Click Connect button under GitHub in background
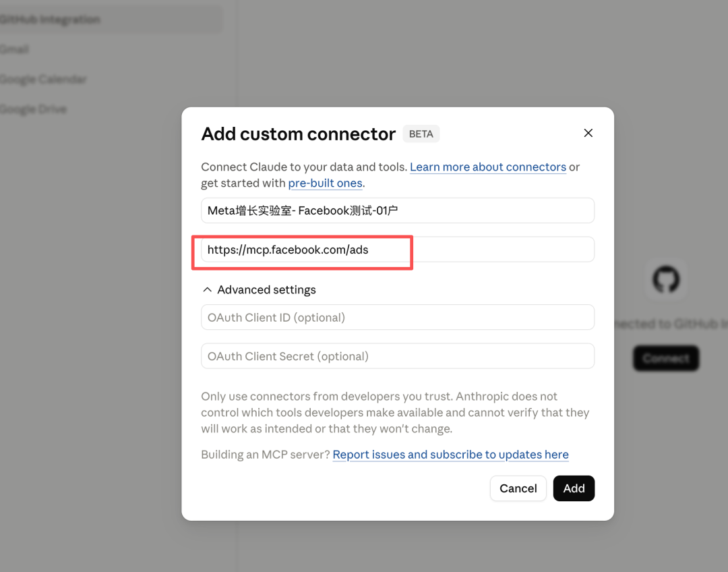 [666, 358]
